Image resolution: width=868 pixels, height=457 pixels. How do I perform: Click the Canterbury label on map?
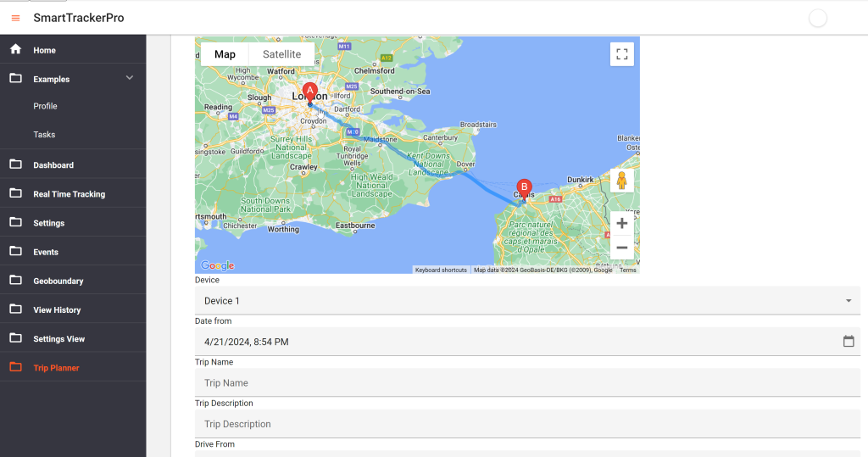(441, 137)
